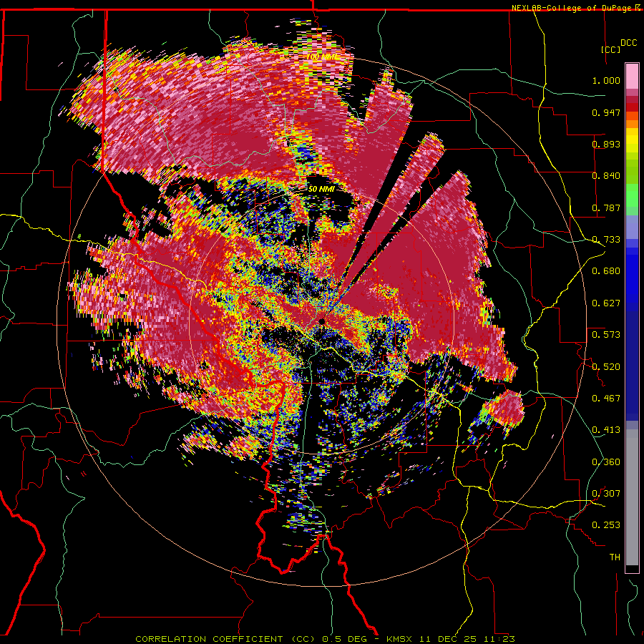Select the 0.733 scale value
The width and height of the screenshot is (644, 644).
click(x=606, y=240)
